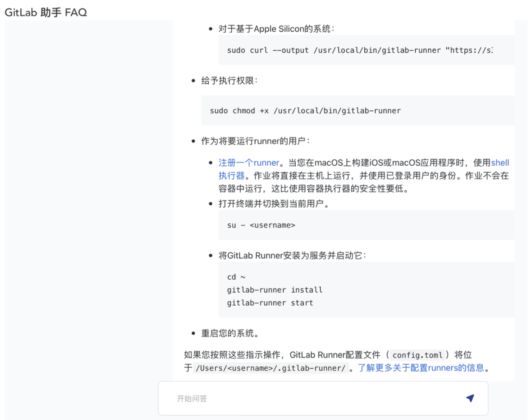
Task: Click the 打开终端并切换到当前用户 bullet text
Action: (274, 204)
